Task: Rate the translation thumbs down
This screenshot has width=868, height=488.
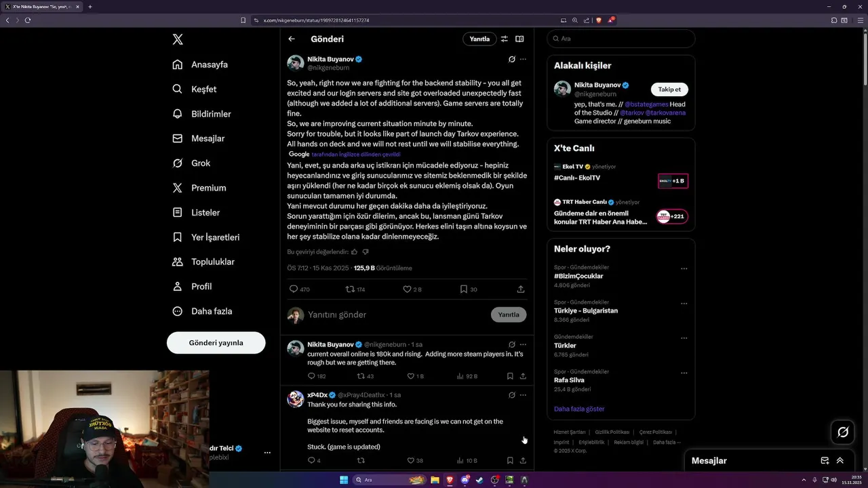Action: [x=366, y=251]
